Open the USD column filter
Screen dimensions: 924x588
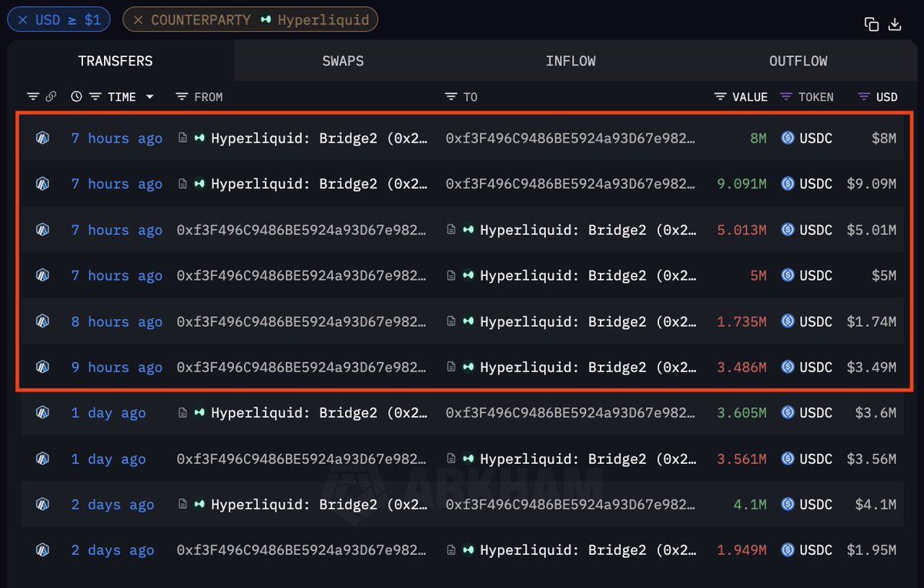pos(864,97)
